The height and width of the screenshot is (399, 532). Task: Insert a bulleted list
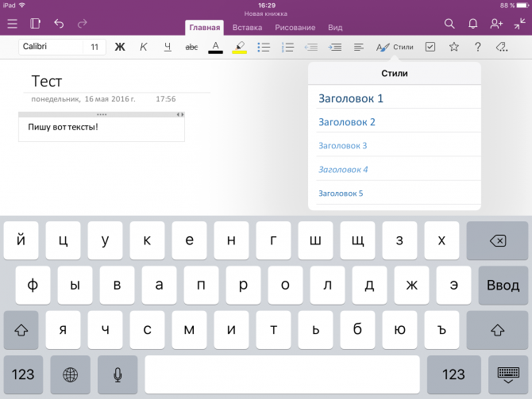tap(264, 47)
